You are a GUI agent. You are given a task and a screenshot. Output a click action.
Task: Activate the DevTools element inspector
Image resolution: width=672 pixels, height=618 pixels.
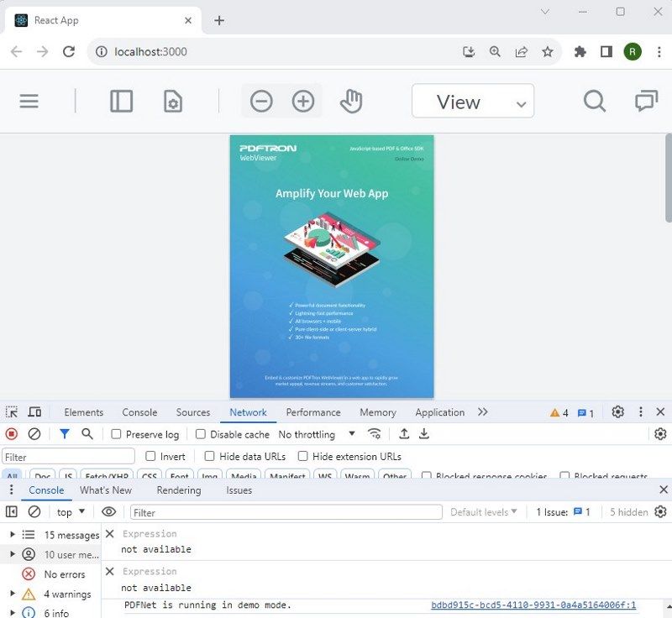coord(12,412)
